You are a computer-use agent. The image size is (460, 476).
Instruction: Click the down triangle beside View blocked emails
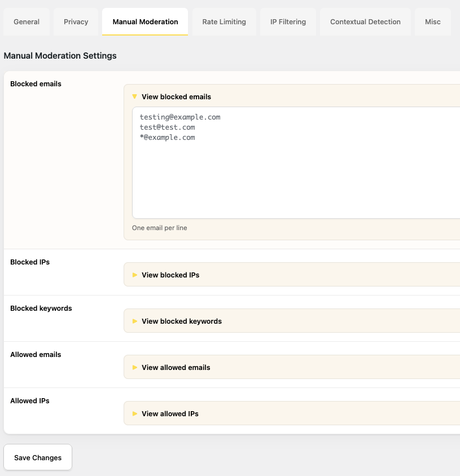point(134,97)
